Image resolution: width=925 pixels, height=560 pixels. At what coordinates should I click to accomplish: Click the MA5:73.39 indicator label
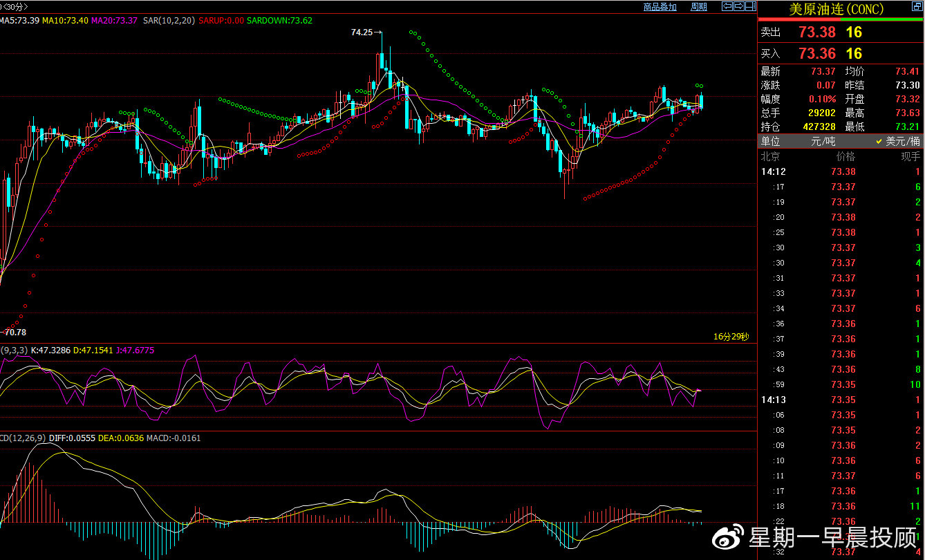19,21
